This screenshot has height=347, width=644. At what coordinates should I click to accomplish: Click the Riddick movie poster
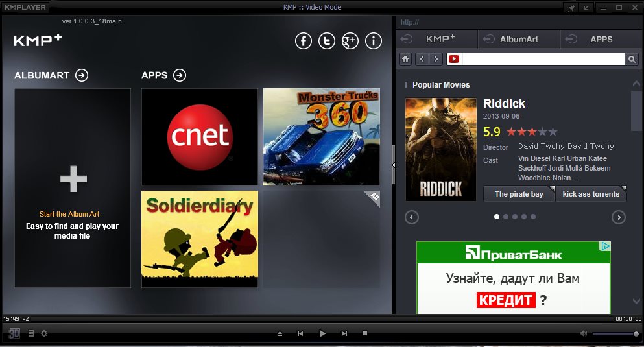pos(441,149)
